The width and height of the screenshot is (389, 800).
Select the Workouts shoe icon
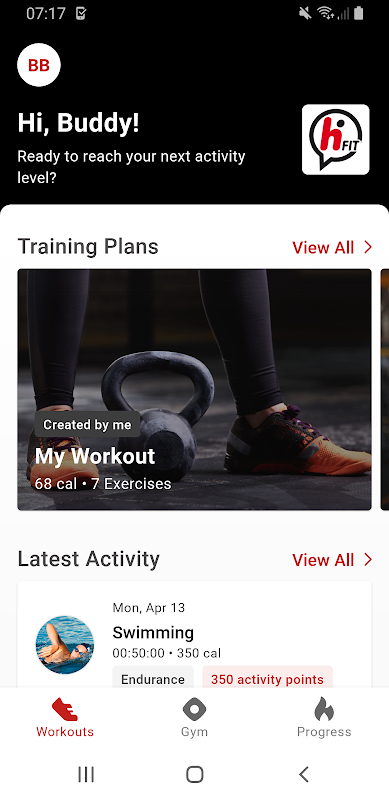65,710
